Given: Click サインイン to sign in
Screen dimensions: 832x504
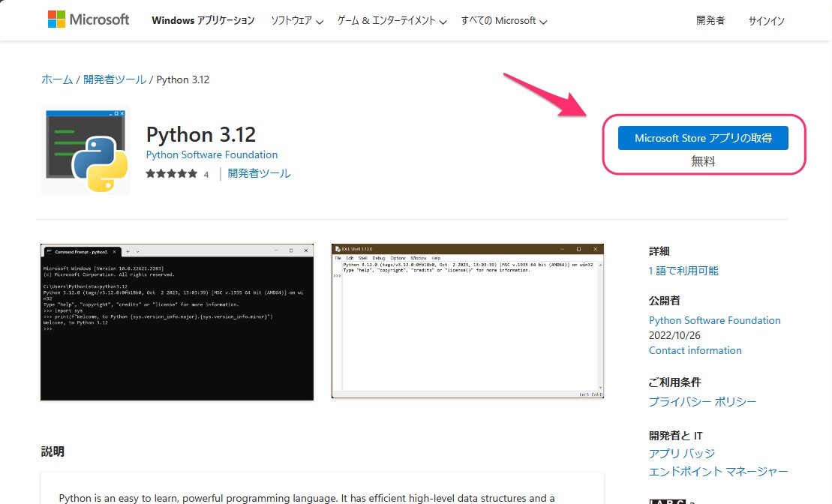Looking at the screenshot, I should pos(766,21).
